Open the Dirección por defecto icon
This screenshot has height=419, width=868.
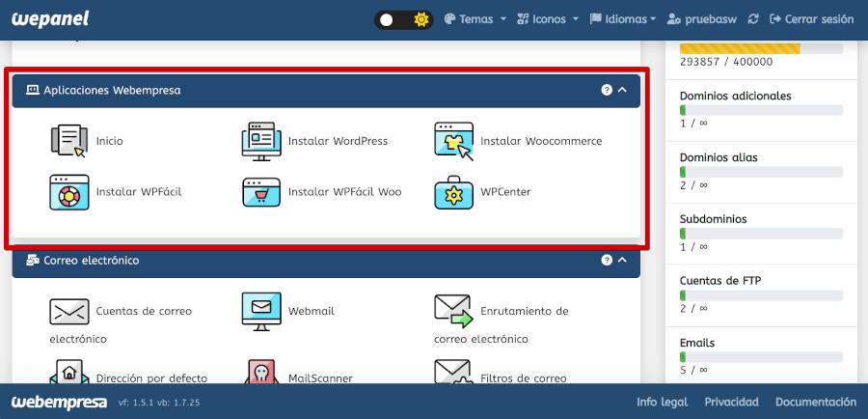[69, 373]
